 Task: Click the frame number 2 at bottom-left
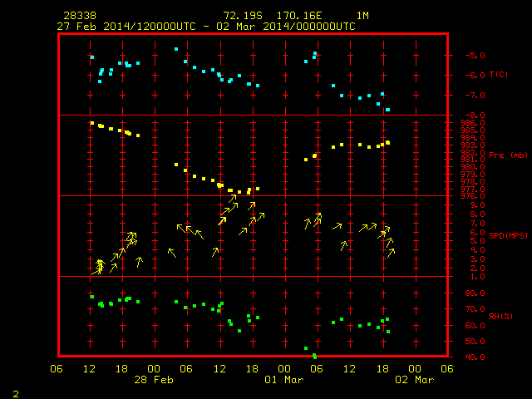click(x=16, y=394)
